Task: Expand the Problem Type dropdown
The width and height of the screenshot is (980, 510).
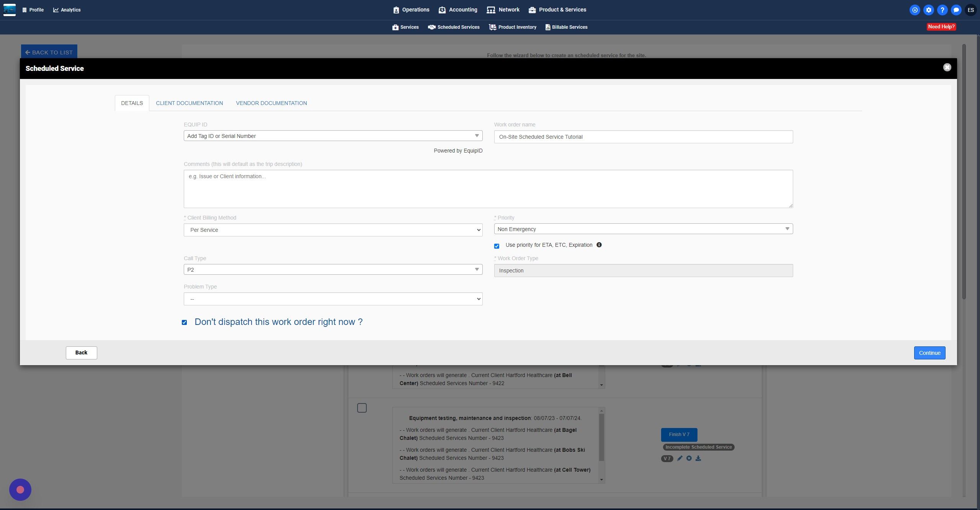Action: tap(333, 299)
